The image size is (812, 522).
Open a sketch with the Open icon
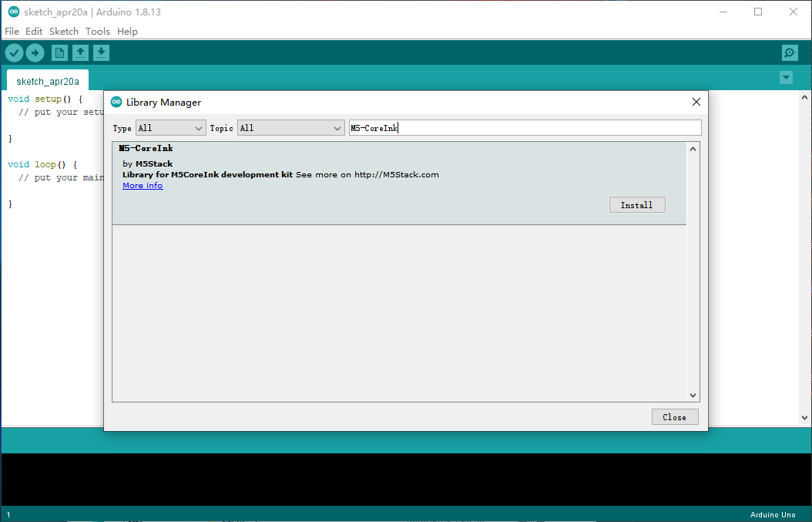click(x=80, y=53)
